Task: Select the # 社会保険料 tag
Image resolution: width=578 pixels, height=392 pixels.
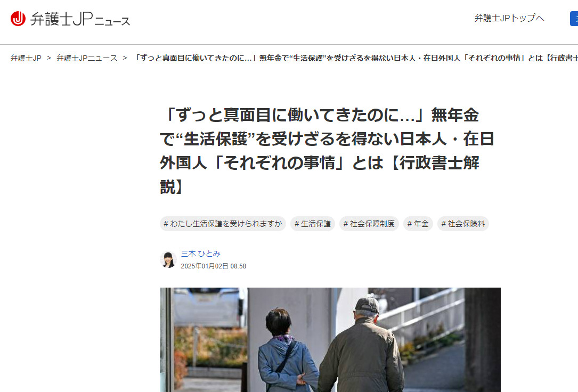Action: coord(463,224)
